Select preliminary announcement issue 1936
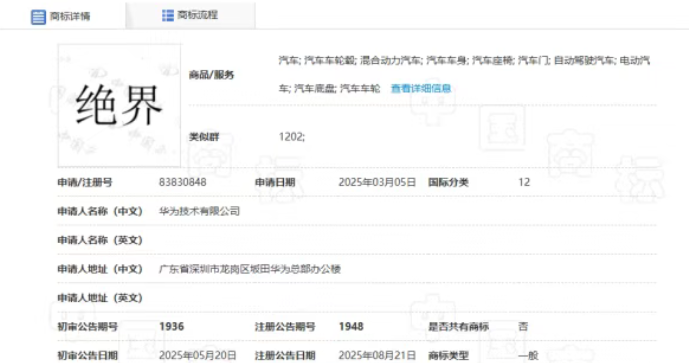 (x=171, y=327)
